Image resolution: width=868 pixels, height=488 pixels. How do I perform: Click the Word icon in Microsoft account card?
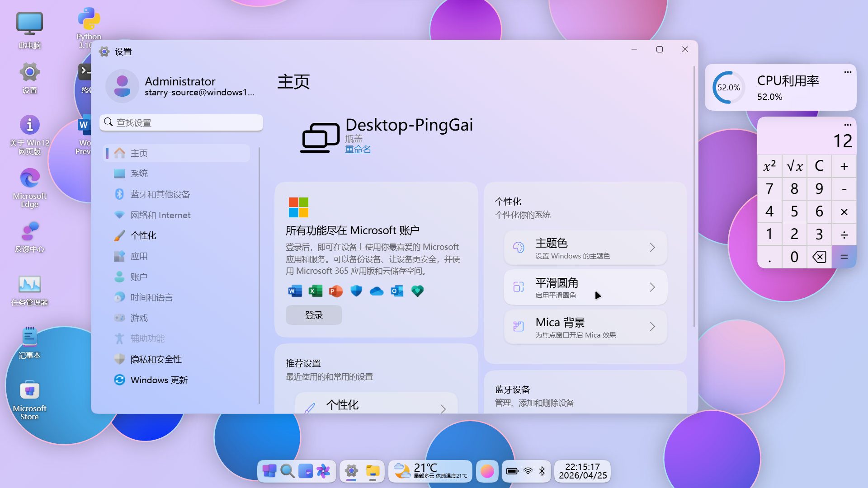click(295, 291)
